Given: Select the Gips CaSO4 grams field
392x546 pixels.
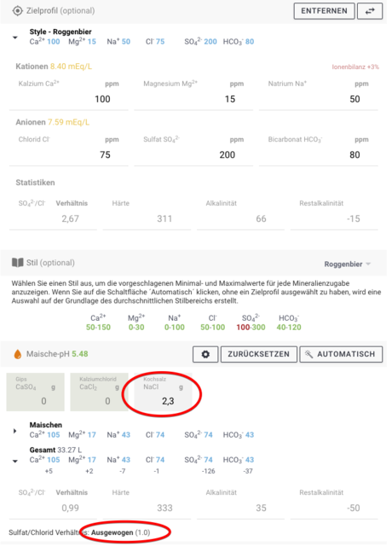Looking at the screenshot, I should (36, 392).
